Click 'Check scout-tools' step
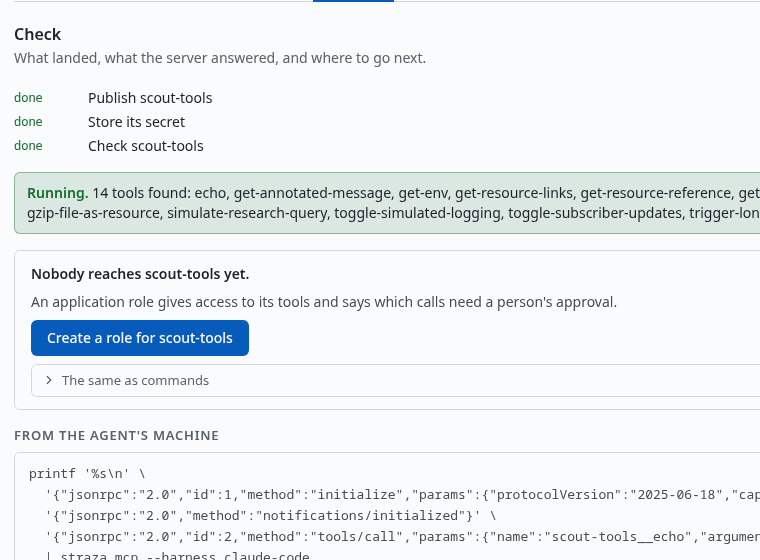 [x=146, y=146]
